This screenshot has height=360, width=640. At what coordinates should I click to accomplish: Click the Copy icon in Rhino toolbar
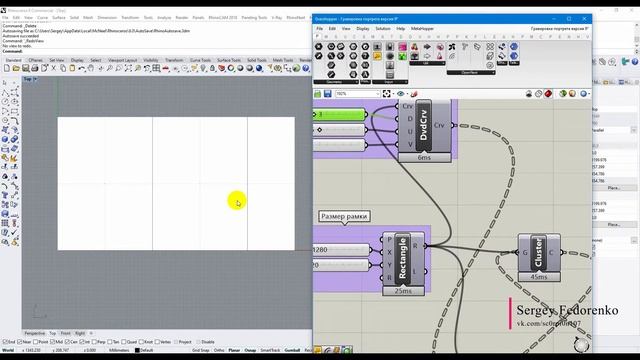[63, 69]
